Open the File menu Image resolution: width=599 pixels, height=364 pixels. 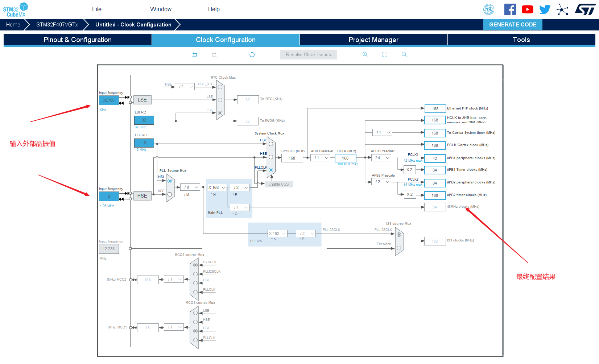pyautogui.click(x=97, y=9)
